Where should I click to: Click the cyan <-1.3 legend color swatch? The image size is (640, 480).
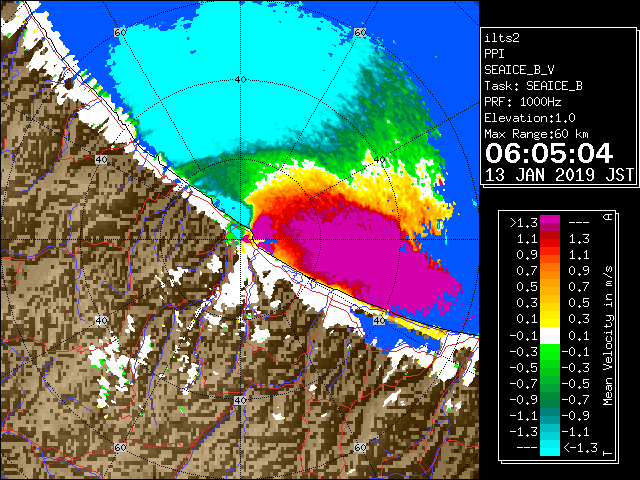[549, 448]
